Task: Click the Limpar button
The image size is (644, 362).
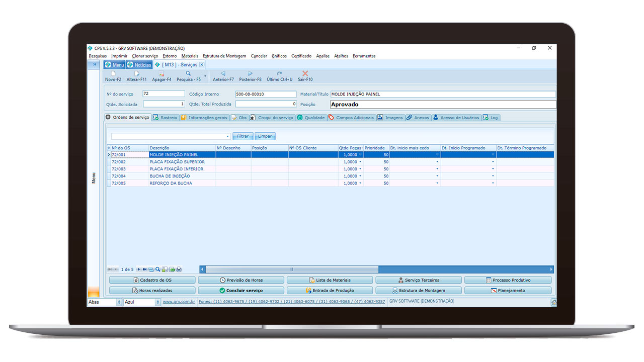Action: point(265,136)
